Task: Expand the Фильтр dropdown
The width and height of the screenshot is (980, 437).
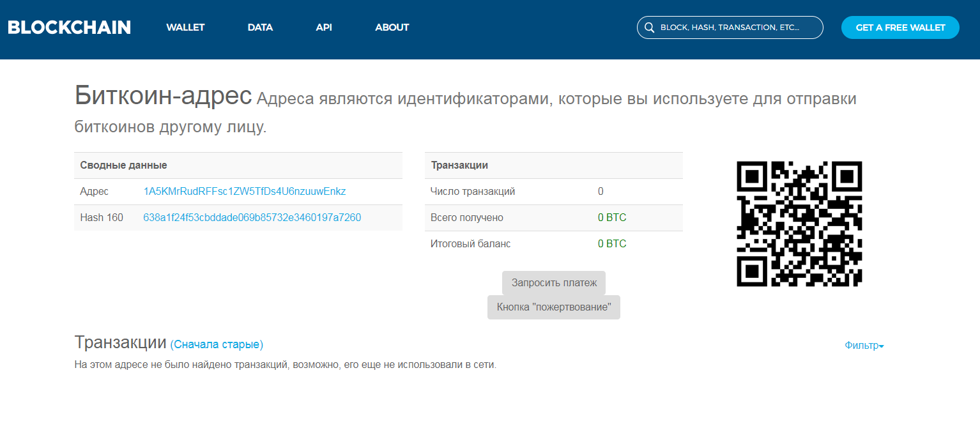Action: coord(864,346)
